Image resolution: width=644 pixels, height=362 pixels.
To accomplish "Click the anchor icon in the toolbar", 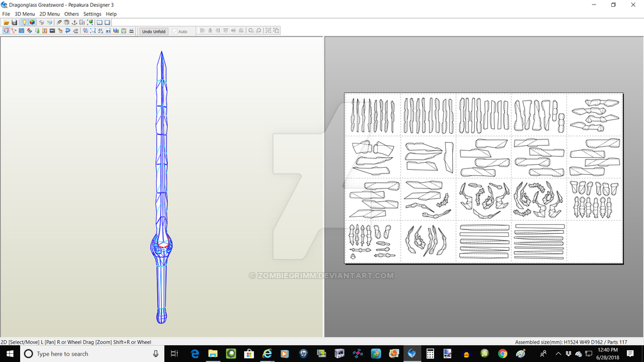I will (74, 23).
